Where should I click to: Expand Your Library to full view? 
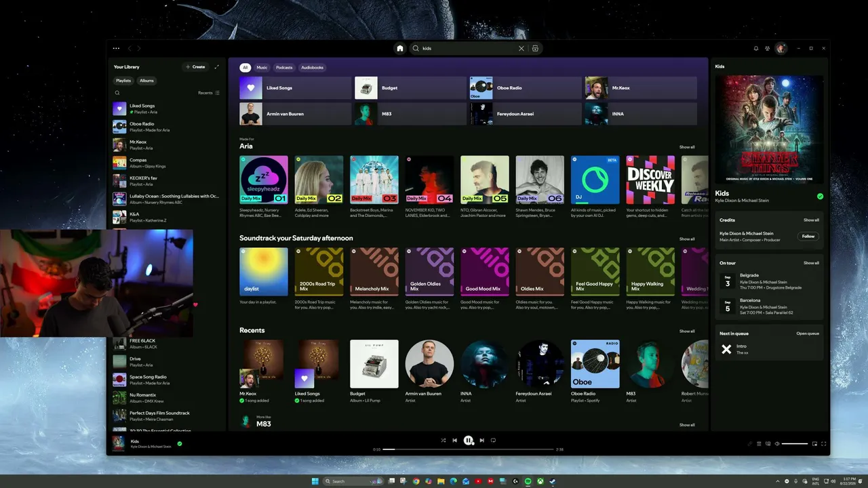click(217, 67)
